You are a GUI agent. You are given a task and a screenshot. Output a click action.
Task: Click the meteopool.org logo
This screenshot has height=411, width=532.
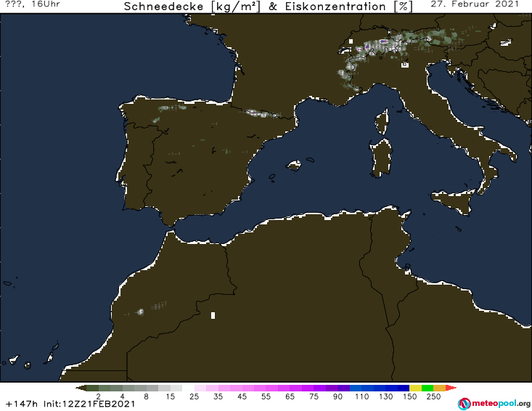tap(494, 404)
